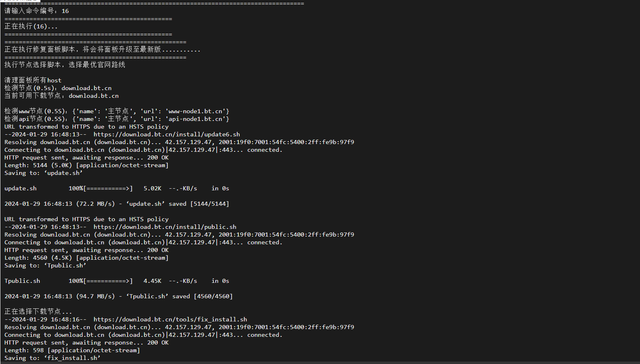Click the 正在选择下载节点... line

38,312
